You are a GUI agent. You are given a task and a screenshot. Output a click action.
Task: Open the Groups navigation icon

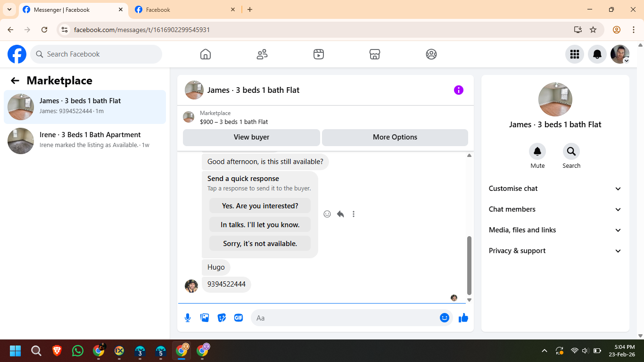pyautogui.click(x=431, y=54)
